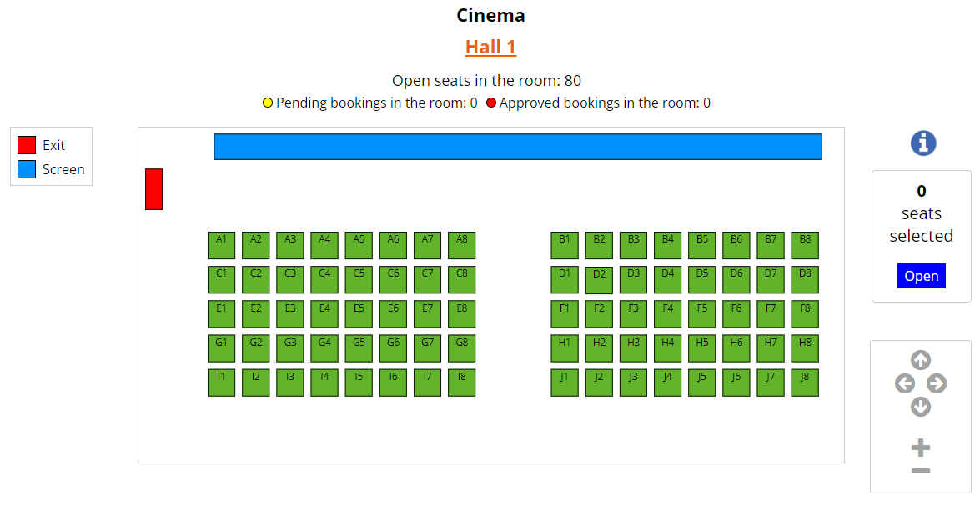Click the blue screen bar
Viewport: 980px width, 506px height.
pos(517,147)
